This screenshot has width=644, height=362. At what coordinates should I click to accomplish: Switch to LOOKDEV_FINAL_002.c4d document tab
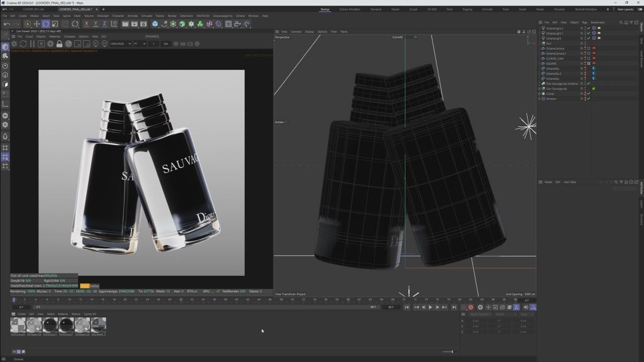75,9
